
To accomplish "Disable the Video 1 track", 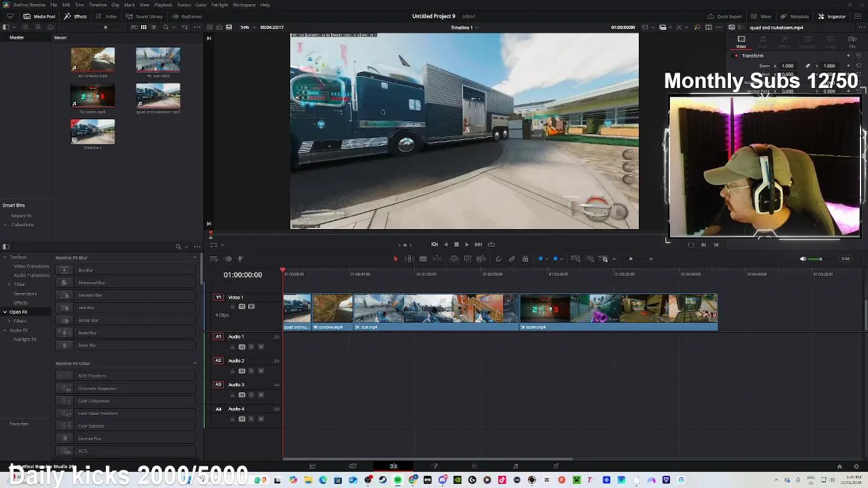I will [x=252, y=307].
